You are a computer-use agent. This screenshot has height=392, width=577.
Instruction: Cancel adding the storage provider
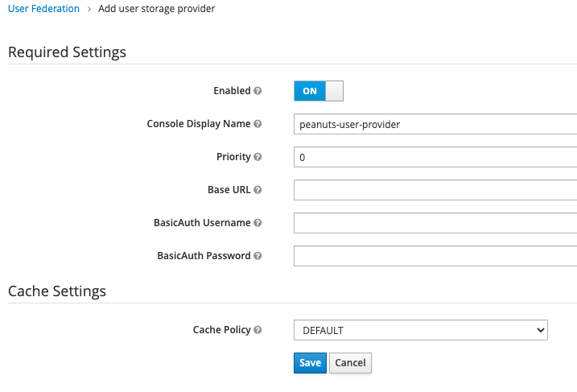tap(350, 363)
